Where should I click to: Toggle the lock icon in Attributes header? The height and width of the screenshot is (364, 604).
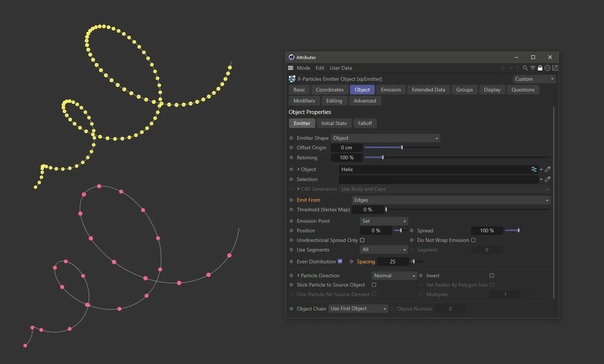(540, 68)
